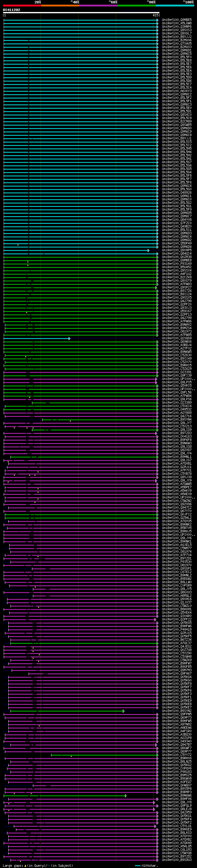The height and width of the screenshot is (868, 197).
Task: Open hit UniRef100_Q3HNP6
Action: [177, 26]
